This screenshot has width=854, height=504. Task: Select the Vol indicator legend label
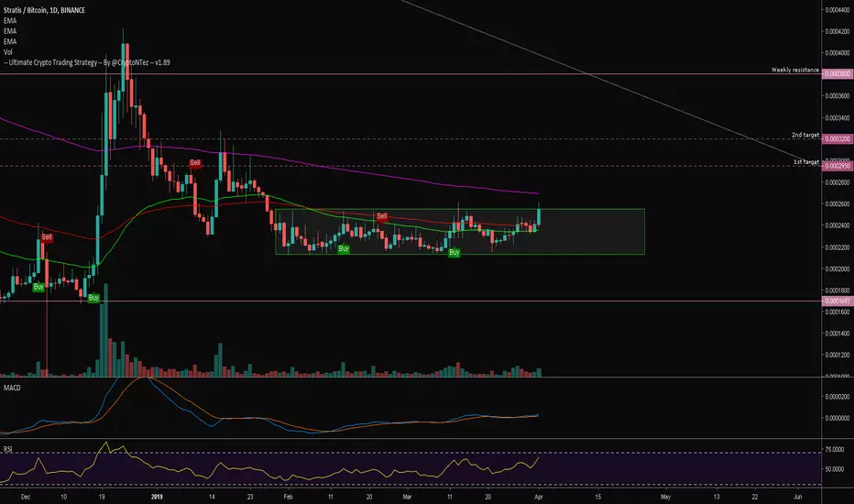8,51
